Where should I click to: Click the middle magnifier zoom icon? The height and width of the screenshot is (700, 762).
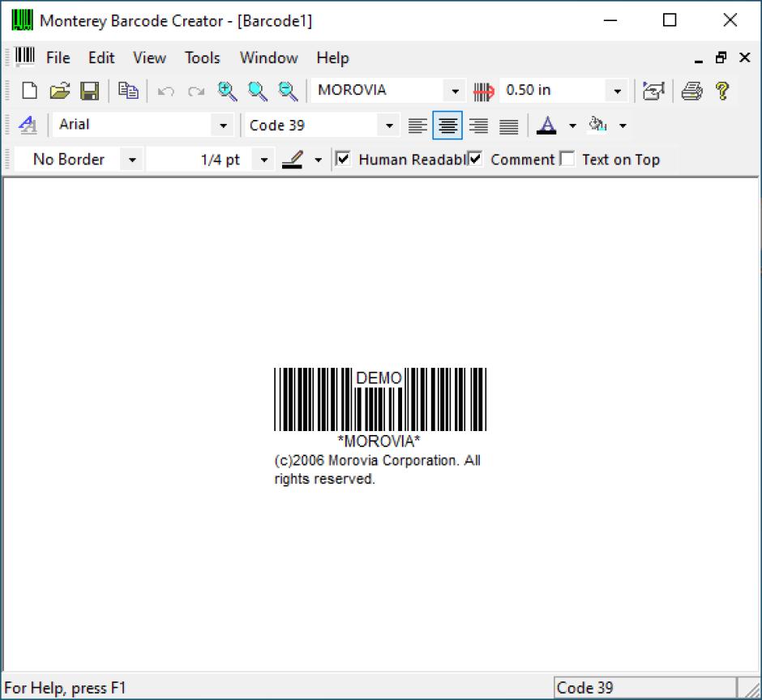pyautogui.click(x=257, y=91)
